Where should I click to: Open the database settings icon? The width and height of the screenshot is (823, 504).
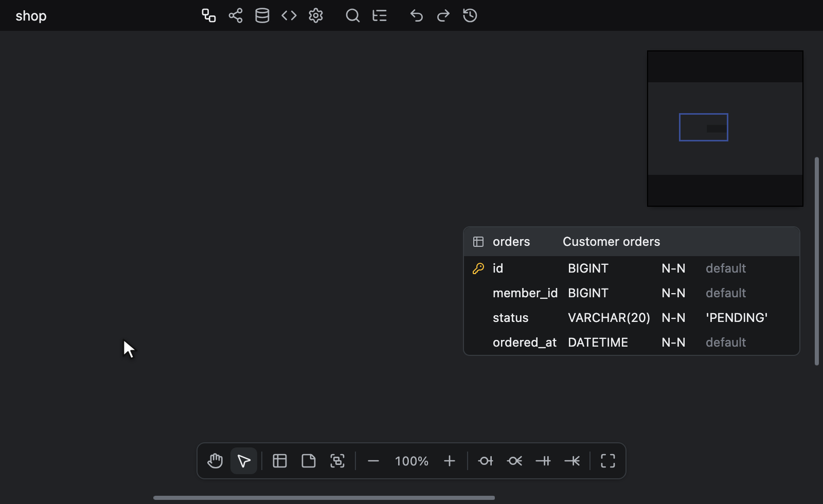[262, 15]
